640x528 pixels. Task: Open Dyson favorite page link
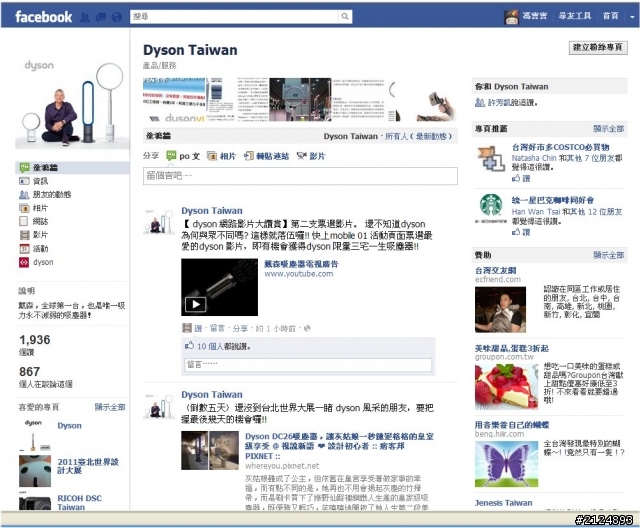click(x=69, y=426)
